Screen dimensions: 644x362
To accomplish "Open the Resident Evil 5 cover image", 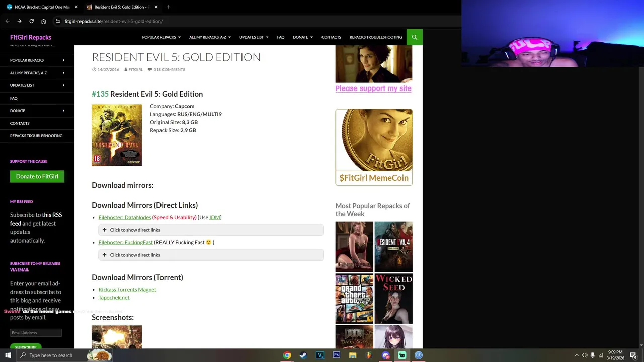I will click(x=117, y=135).
